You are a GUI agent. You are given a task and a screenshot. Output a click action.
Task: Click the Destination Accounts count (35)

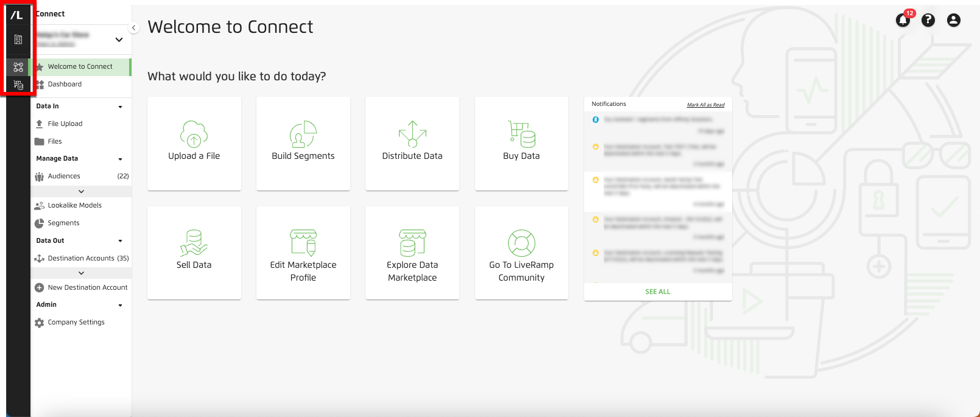coord(123,259)
